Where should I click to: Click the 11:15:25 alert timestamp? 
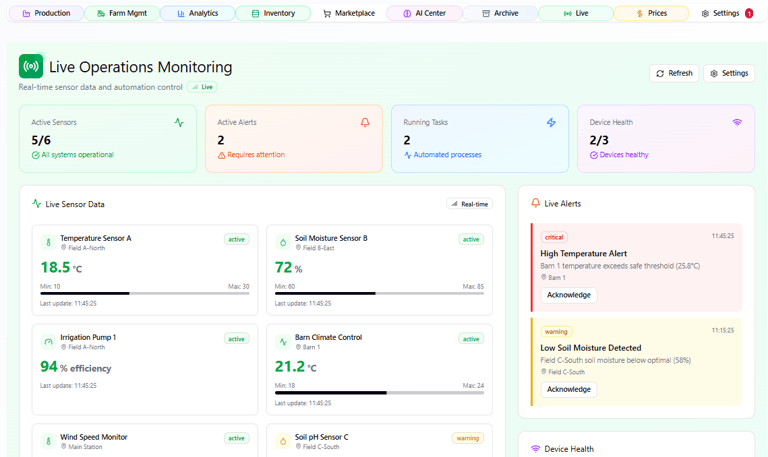point(722,331)
